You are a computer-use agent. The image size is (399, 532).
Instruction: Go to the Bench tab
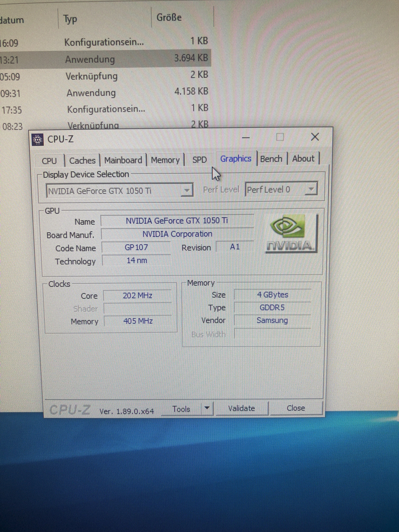coord(271,159)
